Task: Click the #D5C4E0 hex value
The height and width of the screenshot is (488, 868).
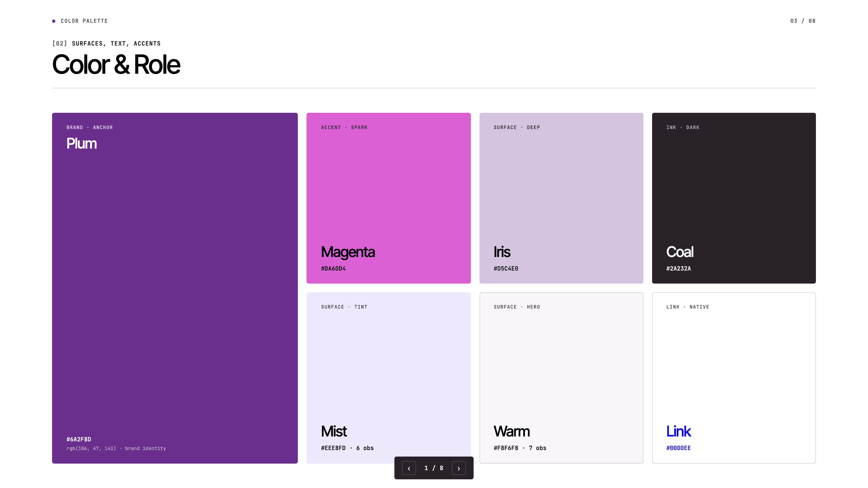Action: point(506,268)
